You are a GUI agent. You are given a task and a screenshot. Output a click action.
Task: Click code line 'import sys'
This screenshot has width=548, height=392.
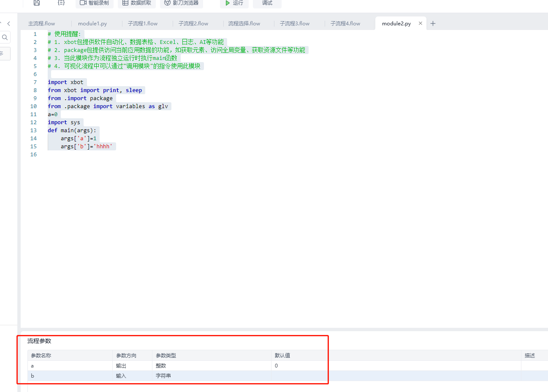pyautogui.click(x=64, y=122)
